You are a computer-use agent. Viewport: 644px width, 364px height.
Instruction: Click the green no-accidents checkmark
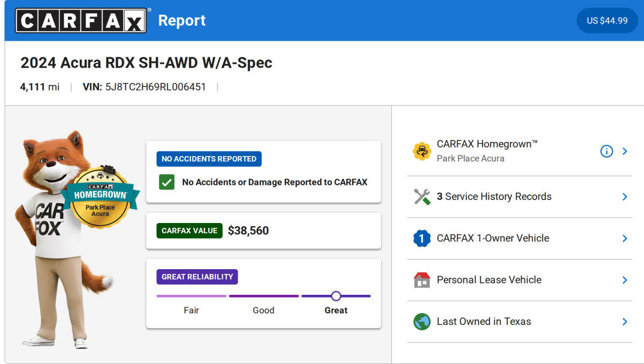(x=166, y=182)
